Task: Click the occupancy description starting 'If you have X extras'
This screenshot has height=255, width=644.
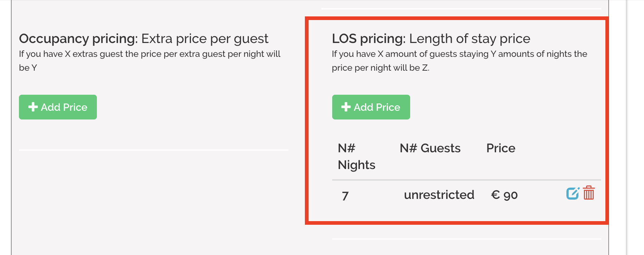Action: [150, 61]
